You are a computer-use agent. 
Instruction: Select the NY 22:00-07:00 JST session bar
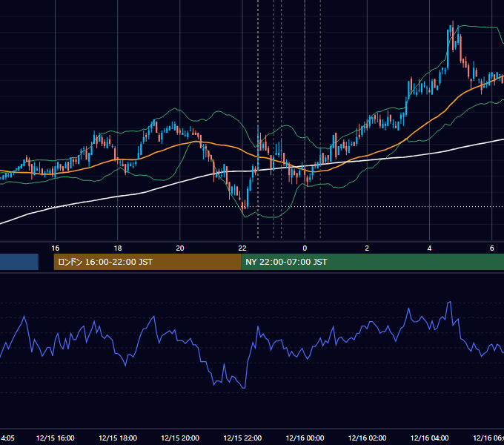372,262
